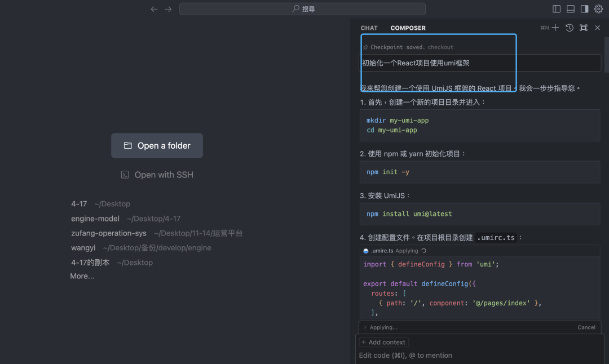This screenshot has height=364, width=609.
Task: Switch to the CHAT tab
Action: [369, 28]
